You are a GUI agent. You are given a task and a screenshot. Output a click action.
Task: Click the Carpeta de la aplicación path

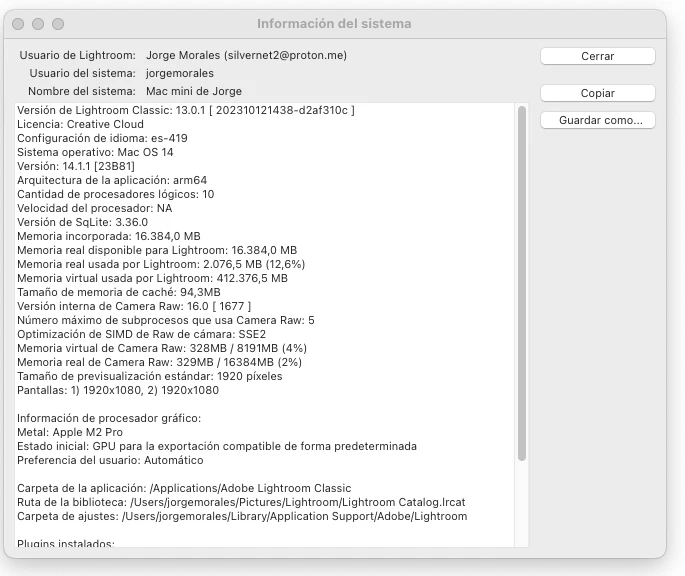point(184,488)
